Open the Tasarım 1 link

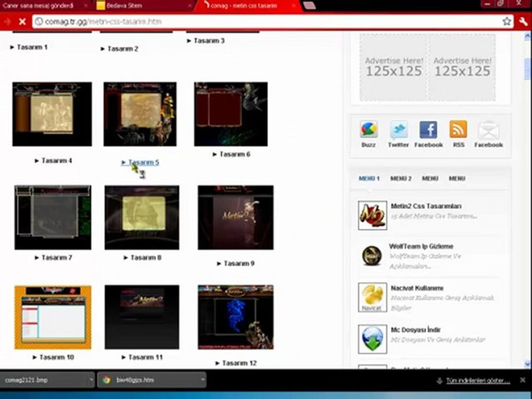click(29, 47)
